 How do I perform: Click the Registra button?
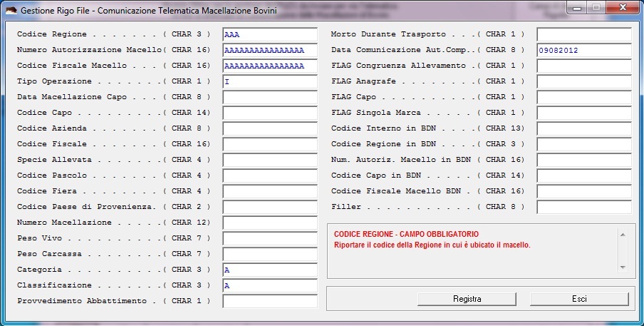[467, 299]
